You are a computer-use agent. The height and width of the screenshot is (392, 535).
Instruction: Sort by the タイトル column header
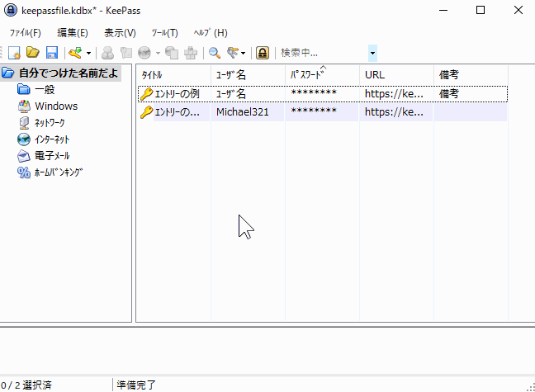point(173,75)
